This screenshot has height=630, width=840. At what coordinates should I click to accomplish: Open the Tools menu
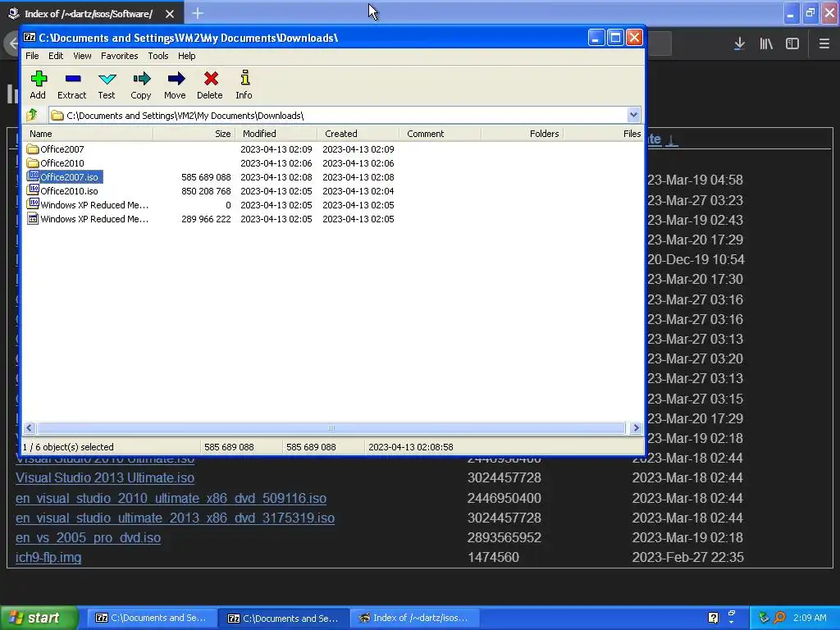(x=158, y=56)
